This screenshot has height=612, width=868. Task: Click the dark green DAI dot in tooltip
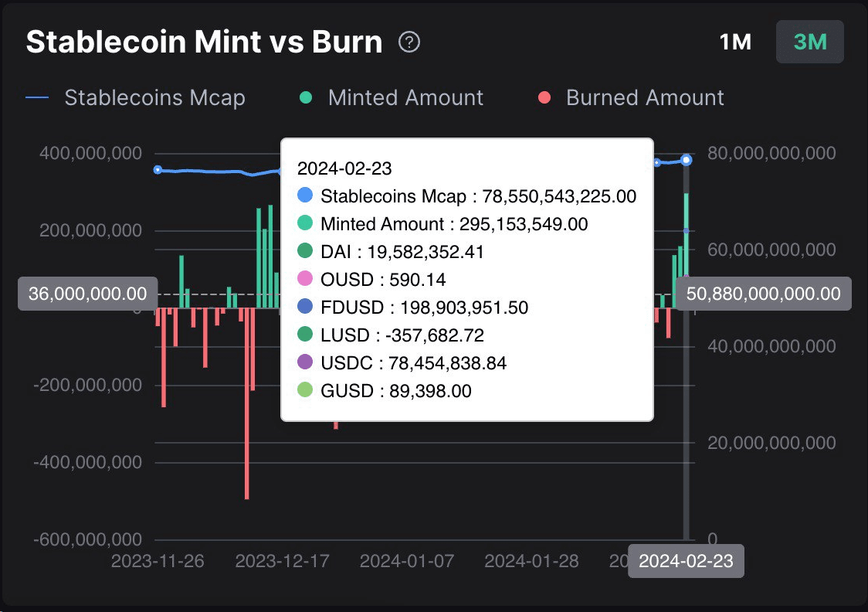pos(306,251)
